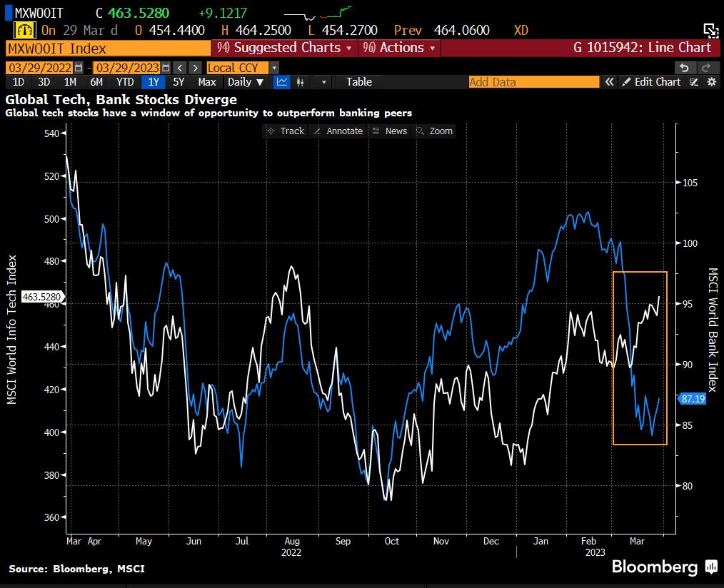Click the 'G 1015942: Line Chart' label

[643, 48]
